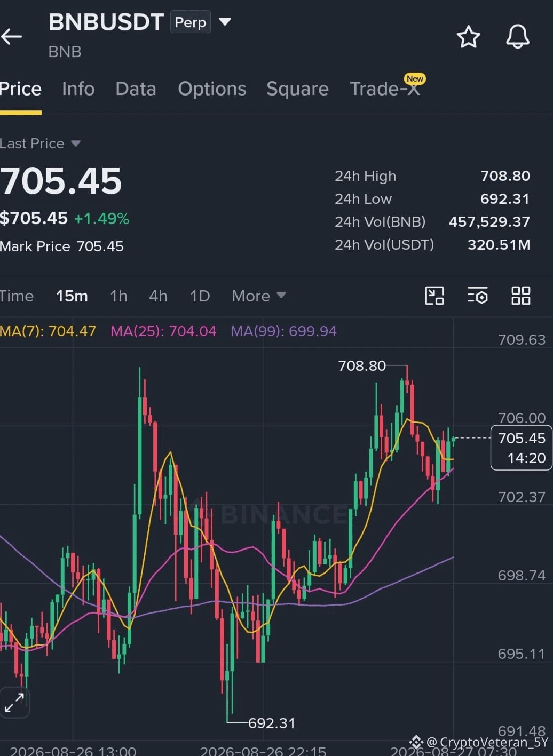Open the Options tab
The image size is (553, 756).
point(212,89)
